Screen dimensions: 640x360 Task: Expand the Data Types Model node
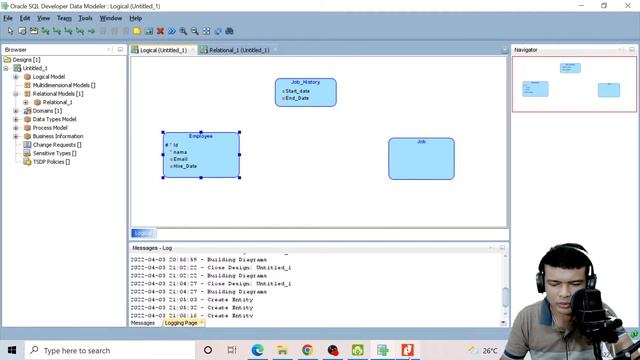click(16, 119)
